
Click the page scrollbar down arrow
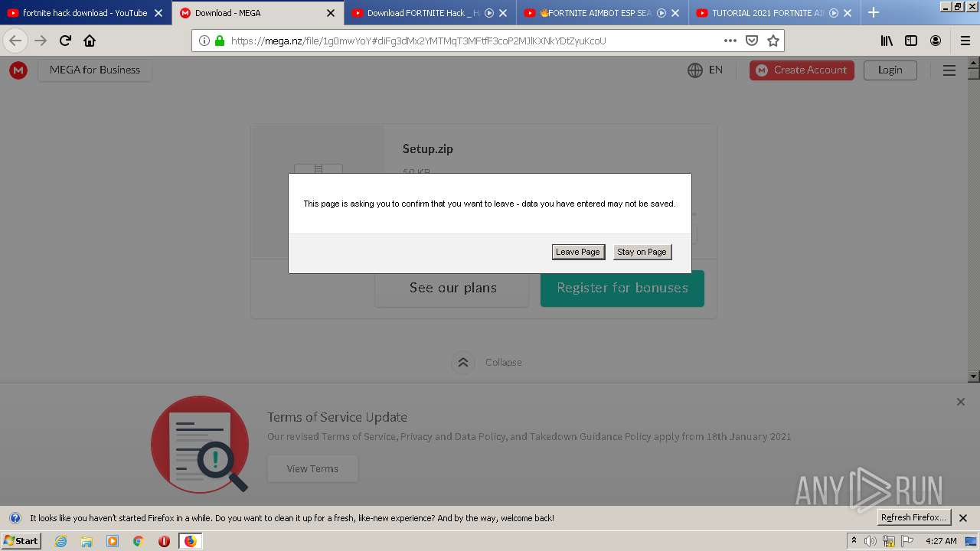point(974,377)
